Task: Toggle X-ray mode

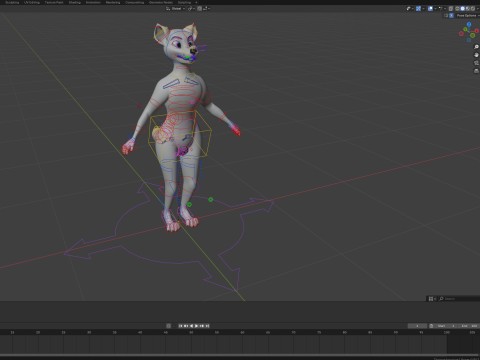Action: pos(451,9)
